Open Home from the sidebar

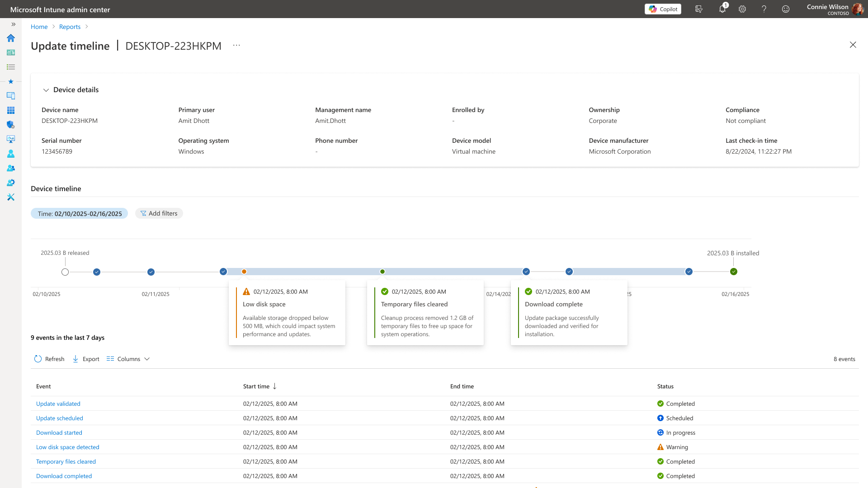click(x=11, y=38)
